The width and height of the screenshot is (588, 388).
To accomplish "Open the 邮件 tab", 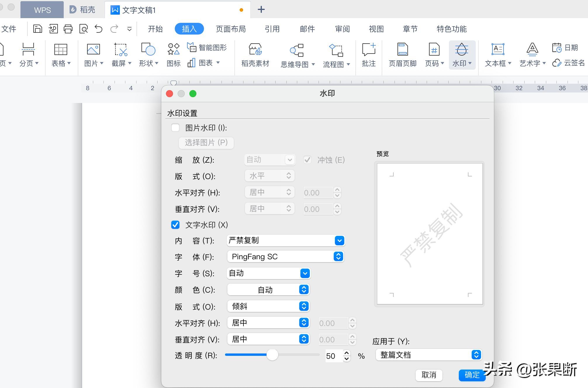I will tap(307, 29).
